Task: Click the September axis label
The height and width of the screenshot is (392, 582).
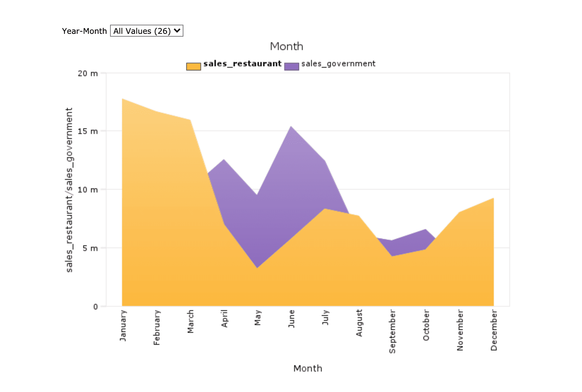Action: point(392,331)
